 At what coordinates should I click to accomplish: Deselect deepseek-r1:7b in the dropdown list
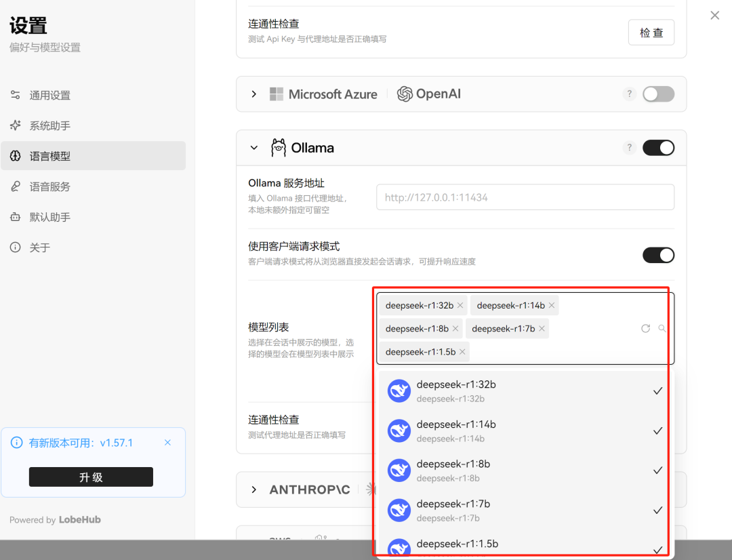point(526,510)
